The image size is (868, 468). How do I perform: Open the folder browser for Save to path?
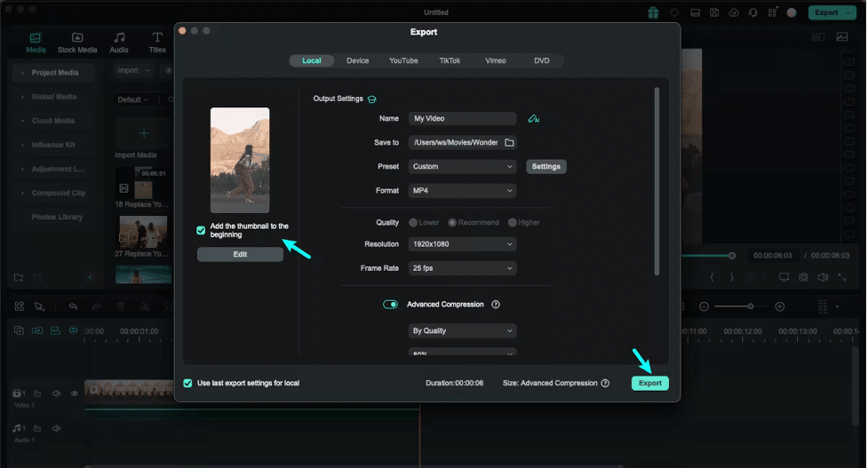click(509, 143)
